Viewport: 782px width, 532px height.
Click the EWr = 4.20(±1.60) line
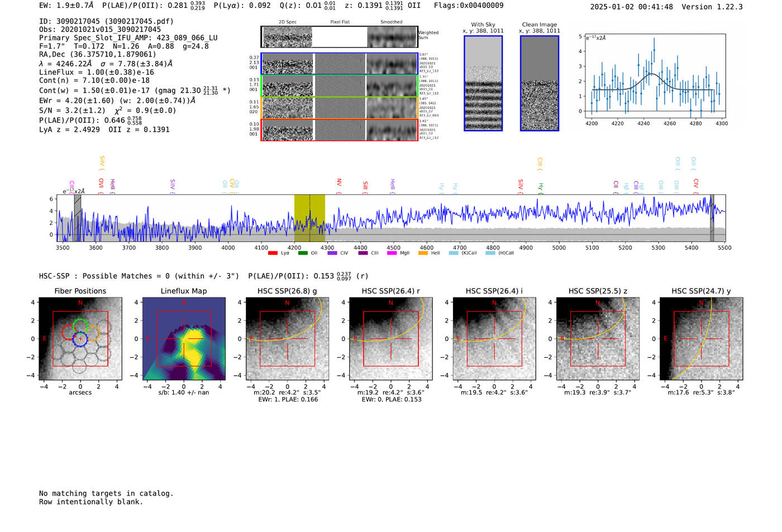tap(117, 100)
